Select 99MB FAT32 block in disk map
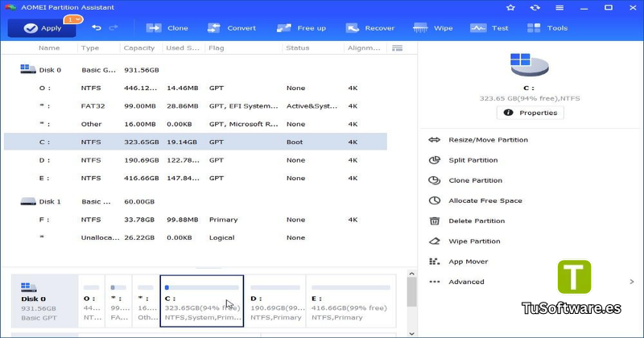The image size is (644, 338). pos(119,302)
